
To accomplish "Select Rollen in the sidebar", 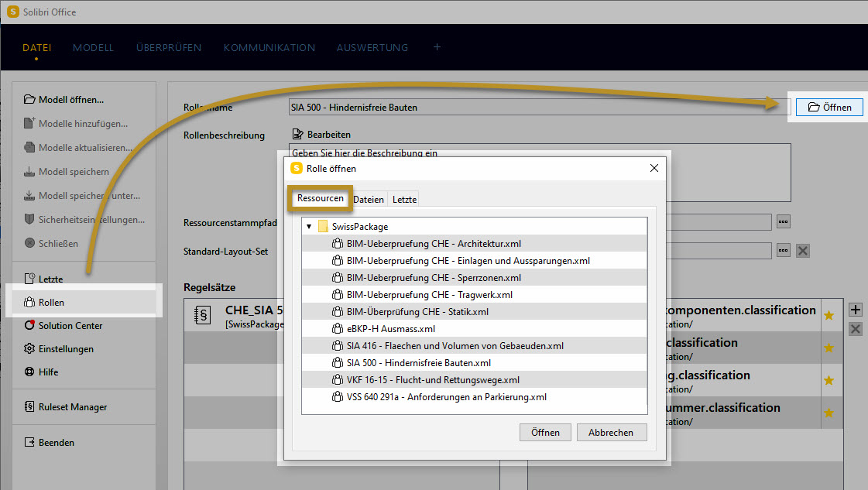I will (x=84, y=303).
